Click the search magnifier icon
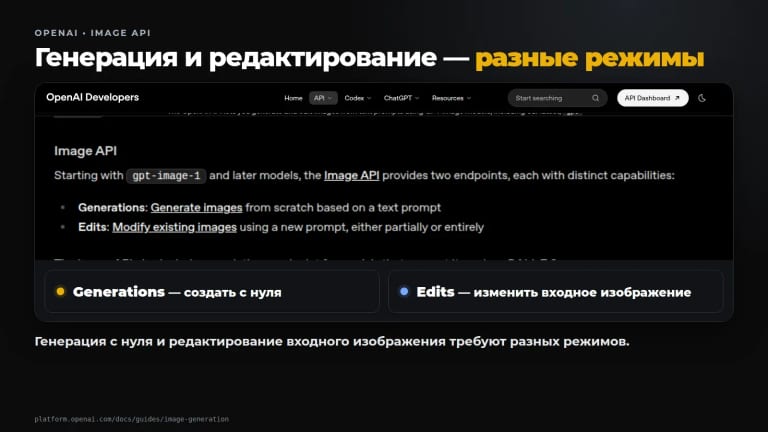 point(595,98)
